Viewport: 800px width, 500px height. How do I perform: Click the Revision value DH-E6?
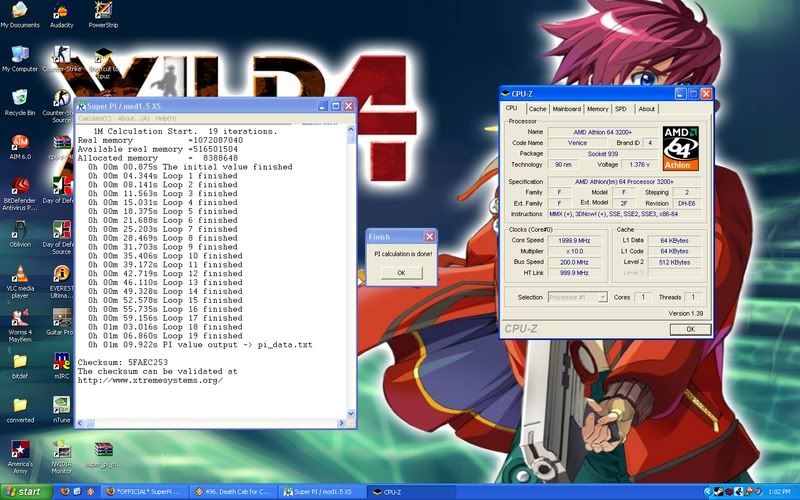pyautogui.click(x=686, y=204)
